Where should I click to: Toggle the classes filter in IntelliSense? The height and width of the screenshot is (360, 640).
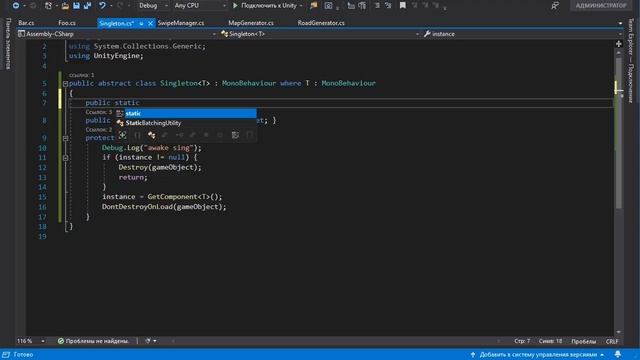(x=151, y=135)
